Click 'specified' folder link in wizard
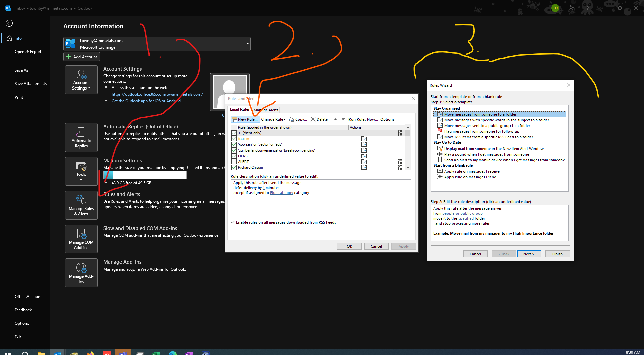 pyautogui.click(x=466, y=218)
